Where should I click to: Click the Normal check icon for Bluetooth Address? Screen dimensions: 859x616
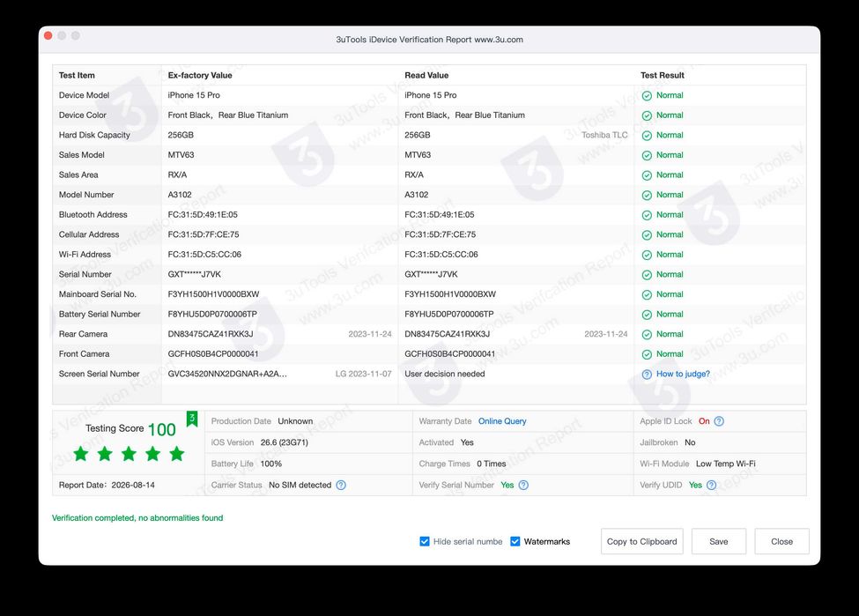(x=647, y=215)
